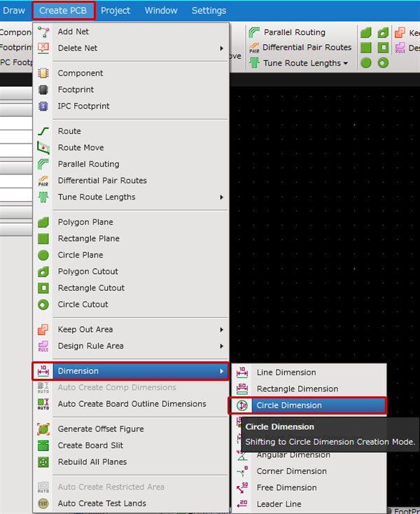This screenshot has width=420, height=514.
Task: Click Parallel Routing in the toolbar
Action: click(287, 32)
